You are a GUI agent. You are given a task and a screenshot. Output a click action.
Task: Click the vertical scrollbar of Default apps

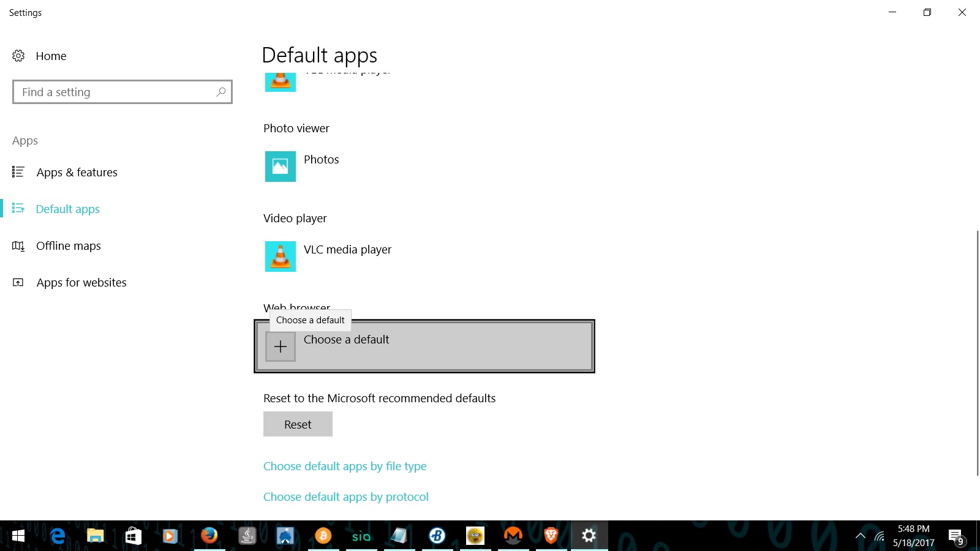click(x=977, y=353)
